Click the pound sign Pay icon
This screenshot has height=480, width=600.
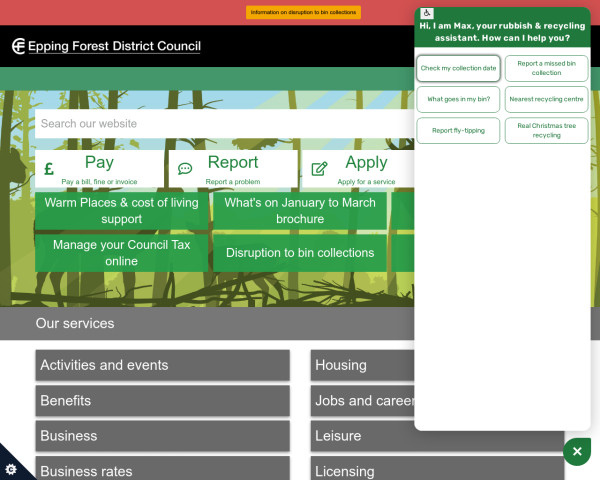[49, 169]
